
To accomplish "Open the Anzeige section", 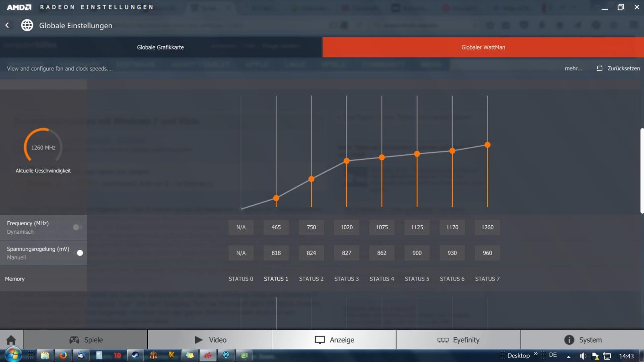I will tap(334, 340).
